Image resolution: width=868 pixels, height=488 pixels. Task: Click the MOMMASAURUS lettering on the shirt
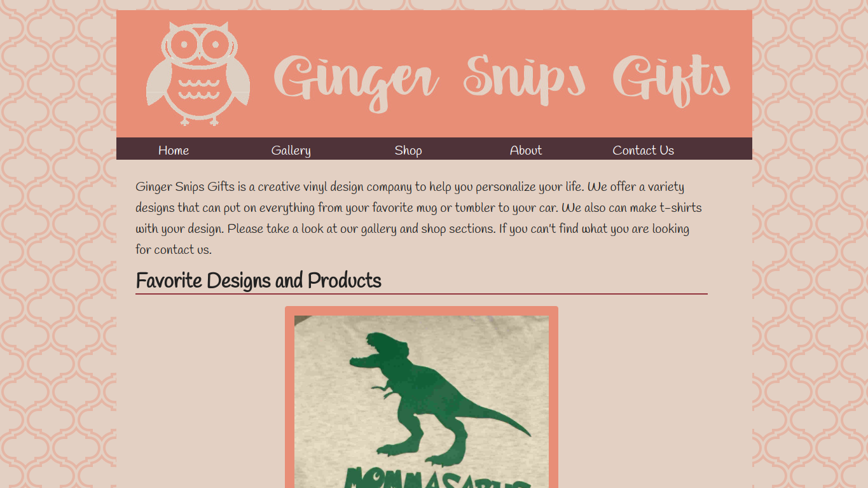[x=437, y=478]
